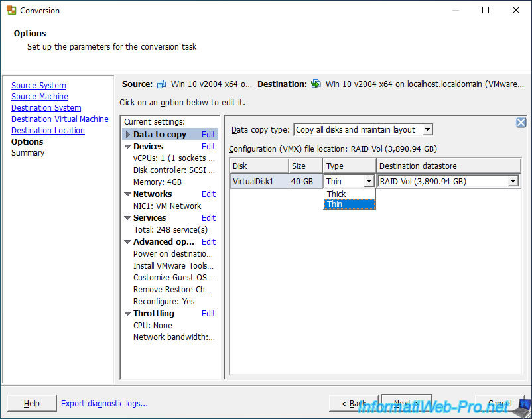The width and height of the screenshot is (532, 419).
Task: Click the Disk column header
Action: (259, 166)
